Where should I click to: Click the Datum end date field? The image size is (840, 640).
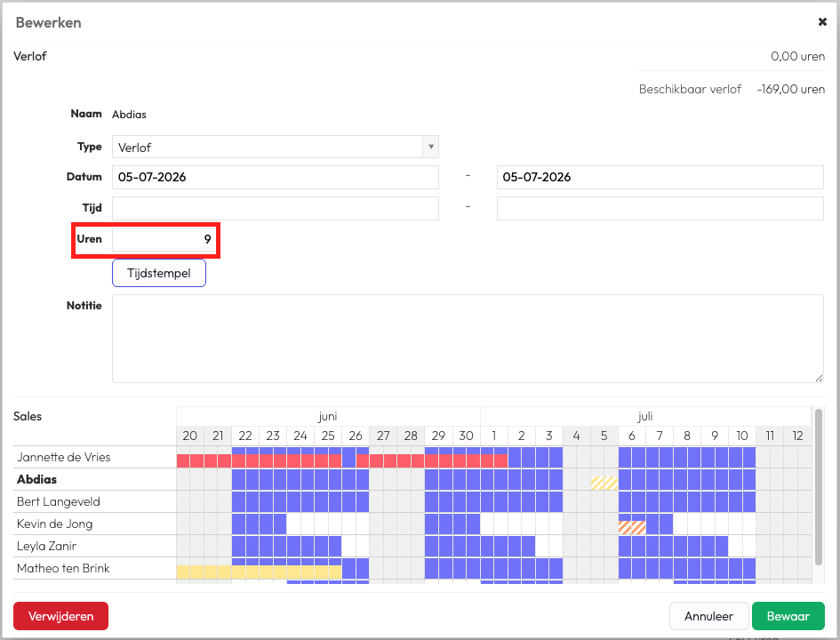coord(660,177)
